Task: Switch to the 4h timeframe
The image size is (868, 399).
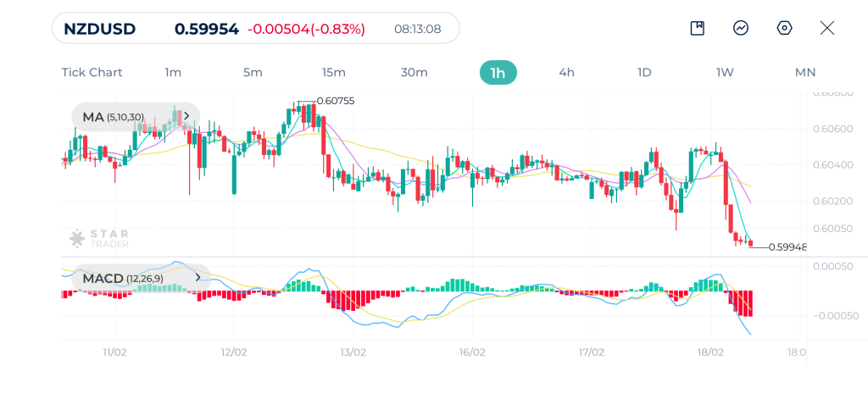Action: coord(567,73)
